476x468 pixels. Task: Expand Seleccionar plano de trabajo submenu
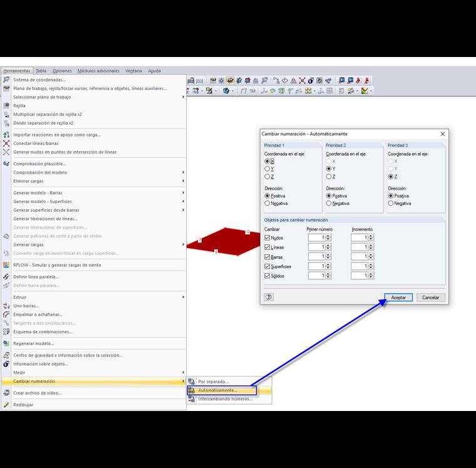coord(183,97)
